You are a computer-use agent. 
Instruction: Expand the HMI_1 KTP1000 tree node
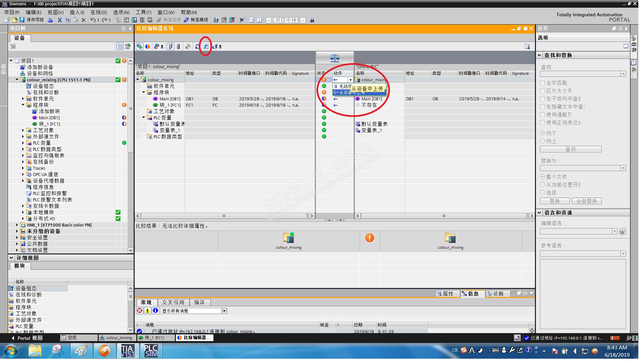[17, 225]
